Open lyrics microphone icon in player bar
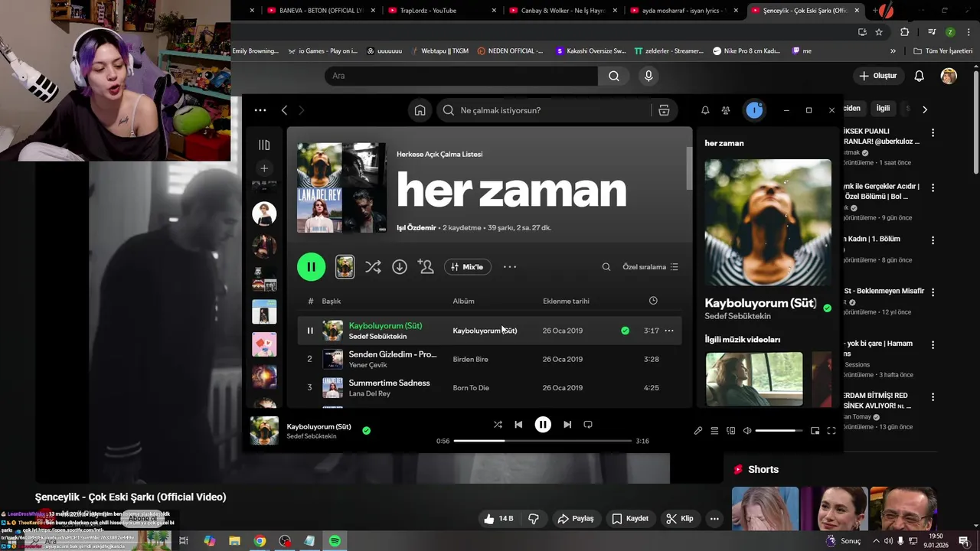The image size is (980, 551). (x=698, y=431)
